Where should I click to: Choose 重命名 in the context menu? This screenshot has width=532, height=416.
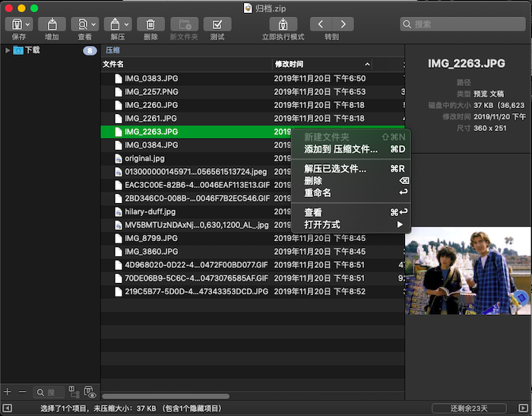coord(318,192)
